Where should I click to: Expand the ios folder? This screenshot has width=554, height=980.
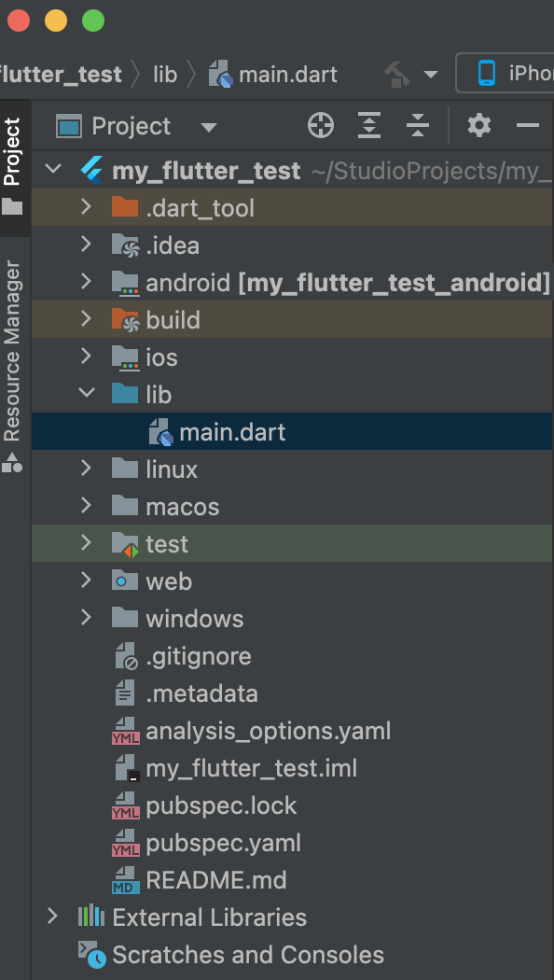[x=86, y=357]
